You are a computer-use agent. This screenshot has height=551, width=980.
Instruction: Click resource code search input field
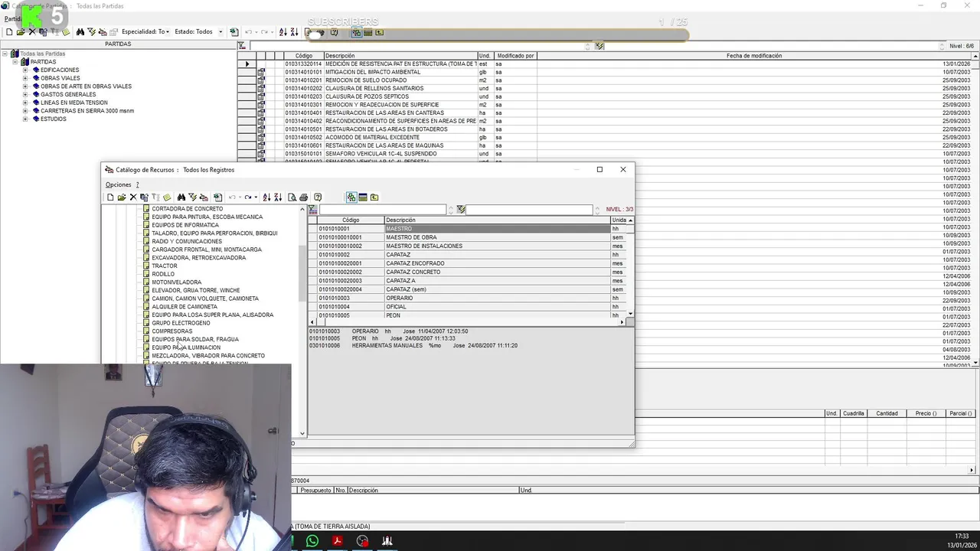tap(382, 210)
